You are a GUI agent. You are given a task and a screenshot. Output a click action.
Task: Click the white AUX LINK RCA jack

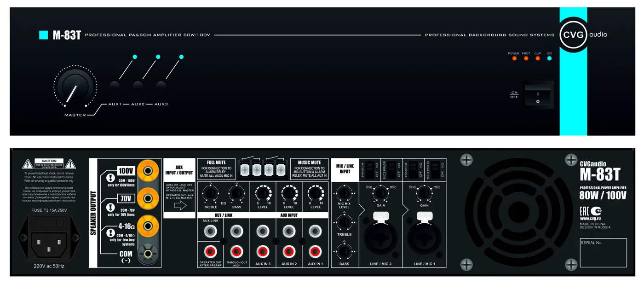coord(210,231)
